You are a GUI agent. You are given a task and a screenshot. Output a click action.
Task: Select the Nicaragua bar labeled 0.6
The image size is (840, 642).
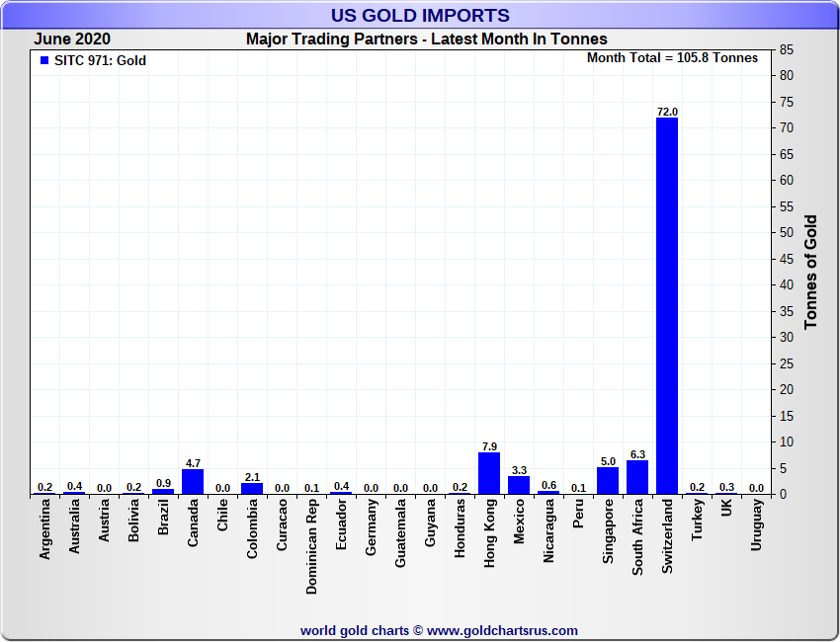tap(548, 492)
